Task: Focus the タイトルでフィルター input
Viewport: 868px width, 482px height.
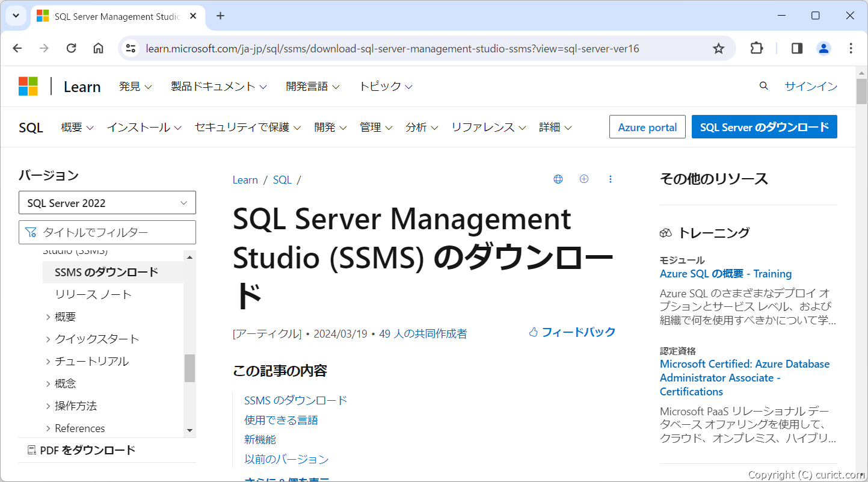Action: click(107, 232)
